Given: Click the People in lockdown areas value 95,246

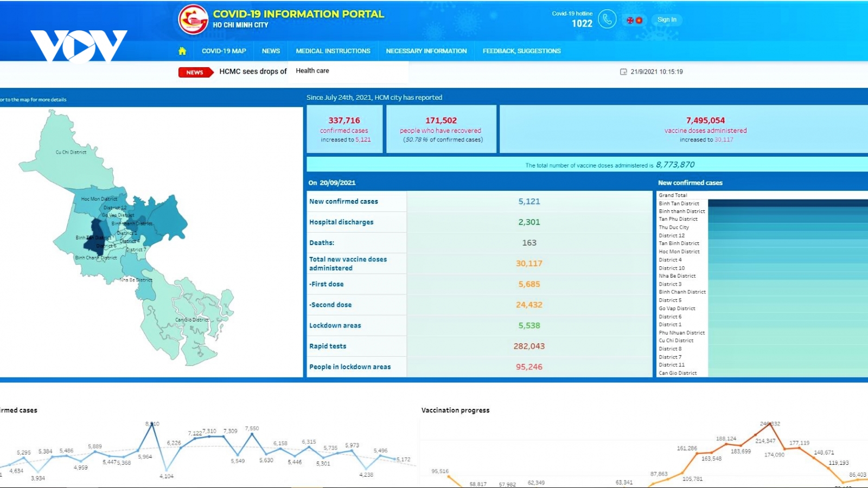Looking at the screenshot, I should pyautogui.click(x=529, y=367).
